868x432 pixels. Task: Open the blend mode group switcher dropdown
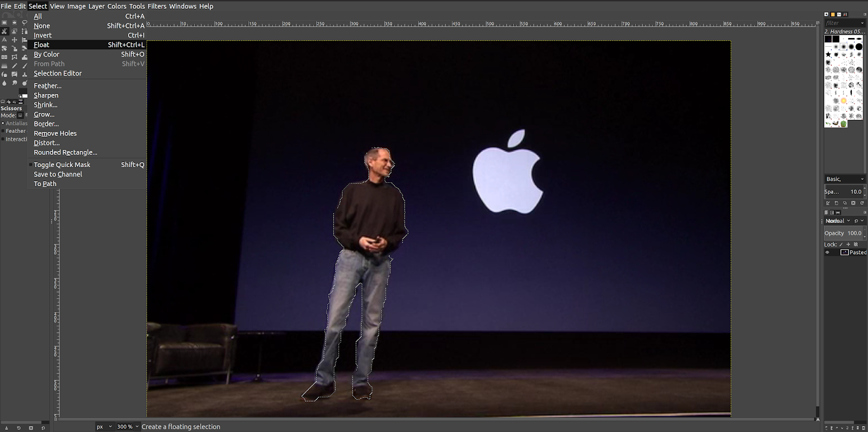(x=859, y=221)
